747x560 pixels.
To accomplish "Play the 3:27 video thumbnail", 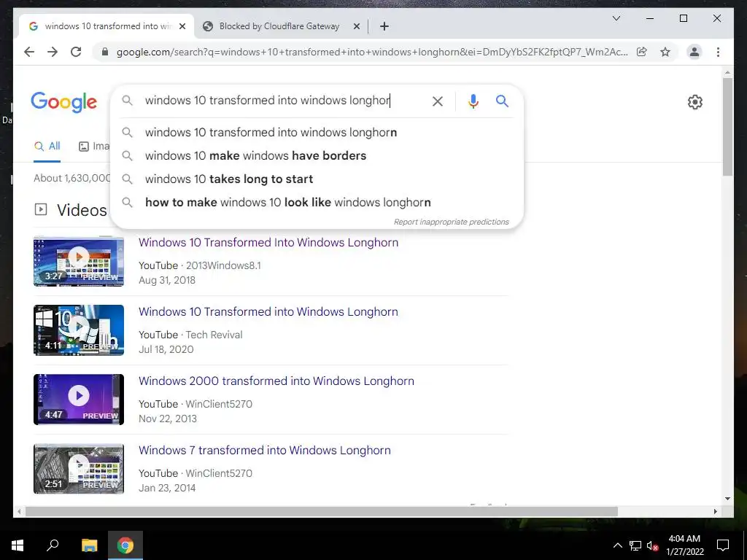I will tap(79, 261).
